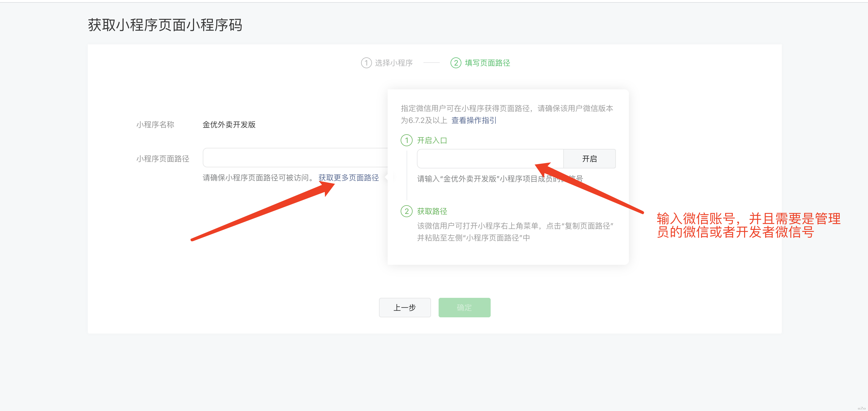Click the 小程序名称 label

(x=155, y=125)
